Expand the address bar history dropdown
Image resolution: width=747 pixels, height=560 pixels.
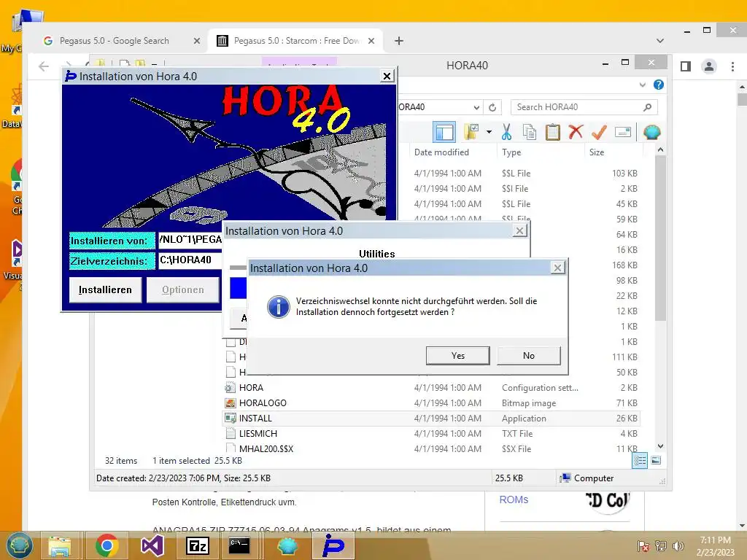point(476,107)
